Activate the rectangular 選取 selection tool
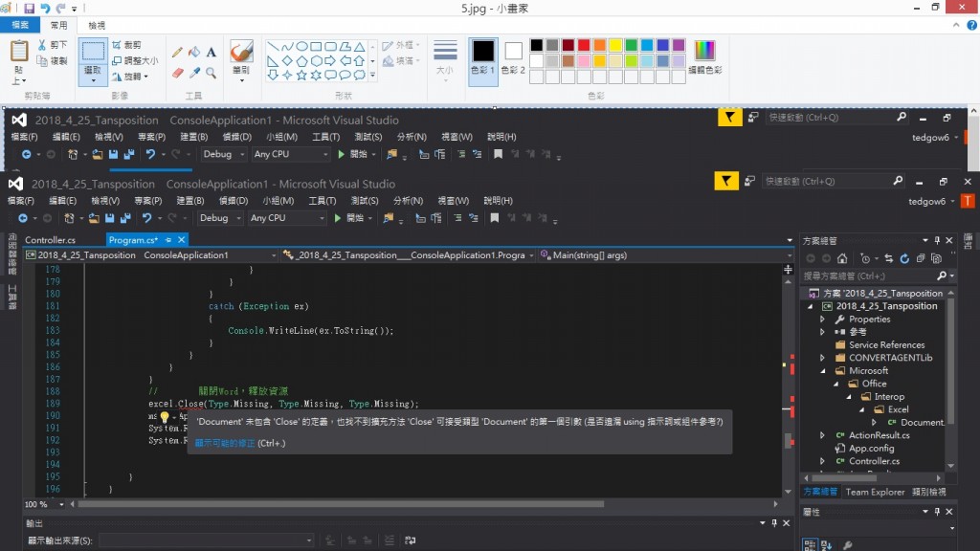 coord(93,52)
